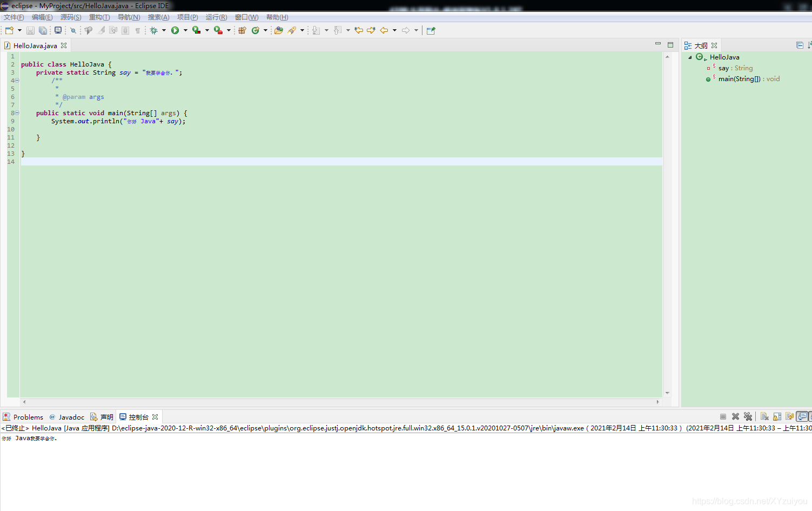Close the HelloJava.java editor tab
This screenshot has width=812, height=511.
coord(64,45)
